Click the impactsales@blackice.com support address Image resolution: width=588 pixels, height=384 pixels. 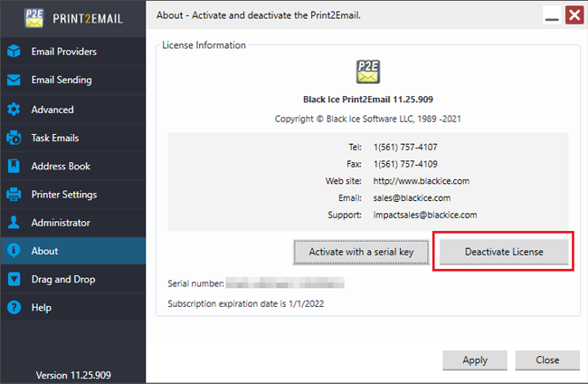pyautogui.click(x=425, y=215)
